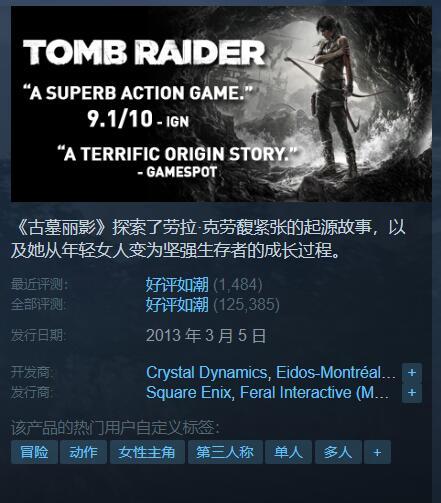This screenshot has width=441, height=503.
Task: Select the 女性主角 tag
Action: 147,452
